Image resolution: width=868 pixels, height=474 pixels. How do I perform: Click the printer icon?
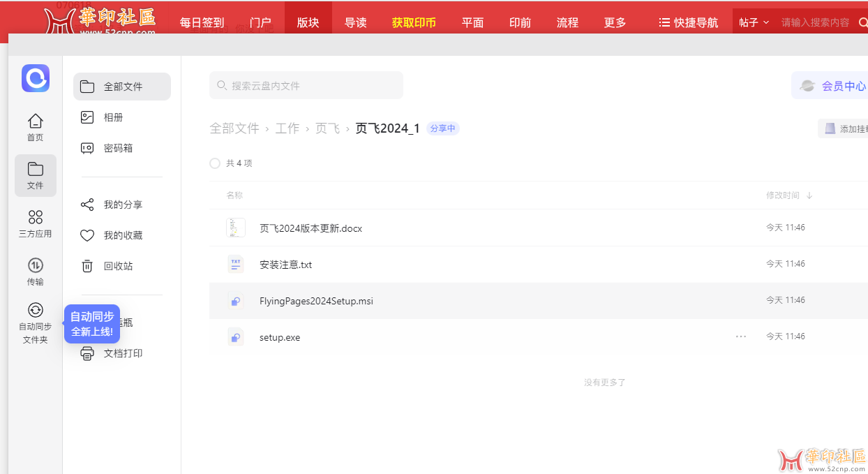(87, 353)
